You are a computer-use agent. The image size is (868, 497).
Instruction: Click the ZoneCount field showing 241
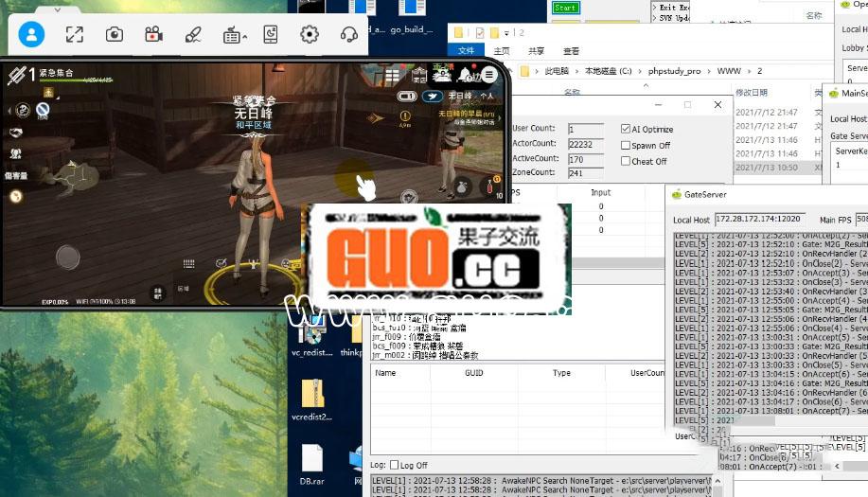pyautogui.click(x=586, y=172)
